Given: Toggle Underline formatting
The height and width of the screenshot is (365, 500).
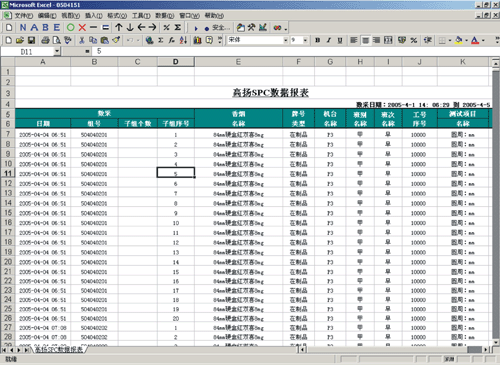Looking at the screenshot, I should pos(340,40).
